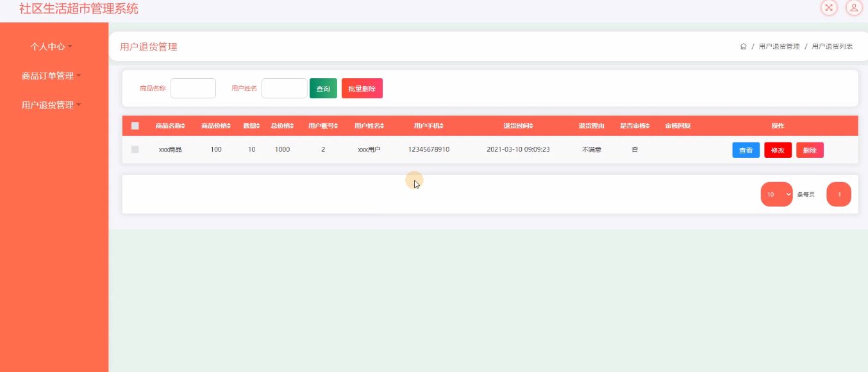The height and width of the screenshot is (372, 868).
Task: Click the 审核回复 column header
Action: 678,126
